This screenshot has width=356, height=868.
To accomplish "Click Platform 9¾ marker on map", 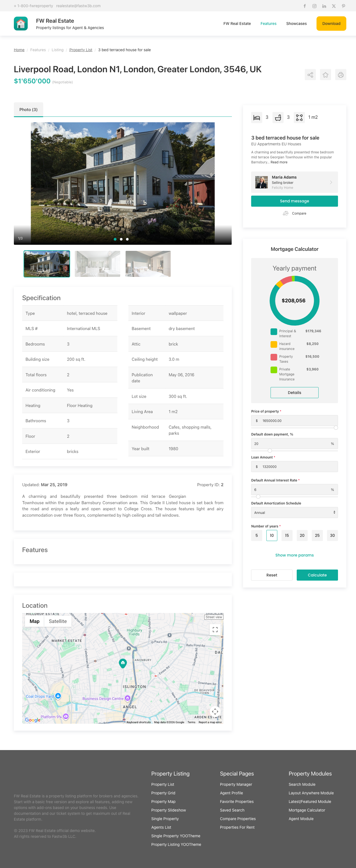I will pos(66,716).
